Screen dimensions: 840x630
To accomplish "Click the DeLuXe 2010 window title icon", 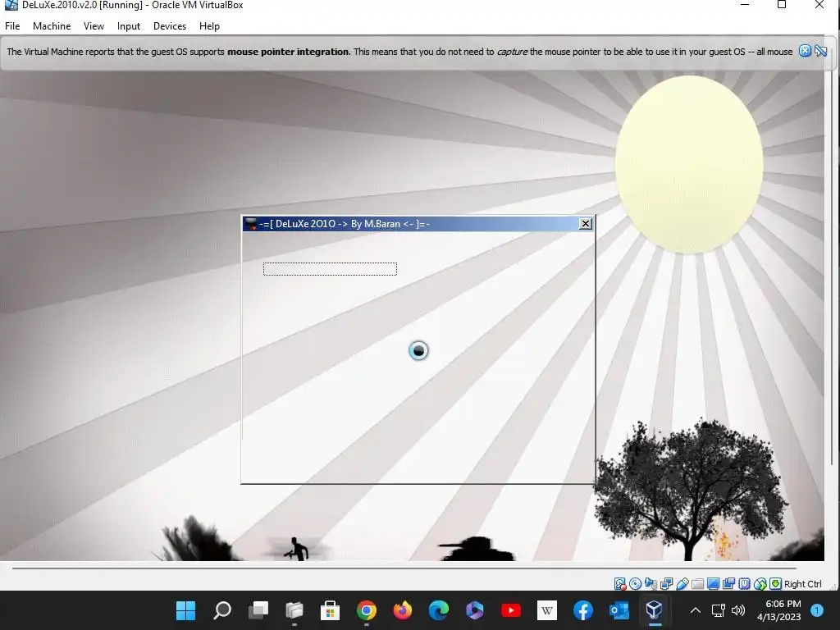I will (250, 223).
